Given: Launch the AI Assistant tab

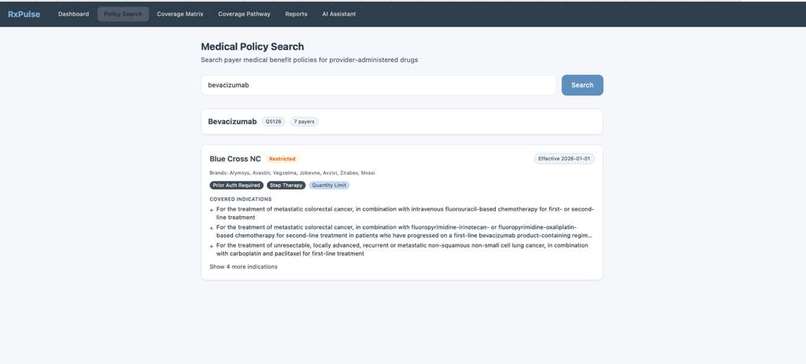Looking at the screenshot, I should pyautogui.click(x=339, y=14).
